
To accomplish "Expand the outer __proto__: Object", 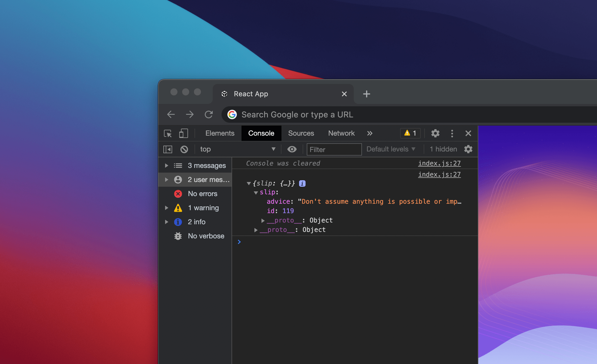I will coord(256,230).
